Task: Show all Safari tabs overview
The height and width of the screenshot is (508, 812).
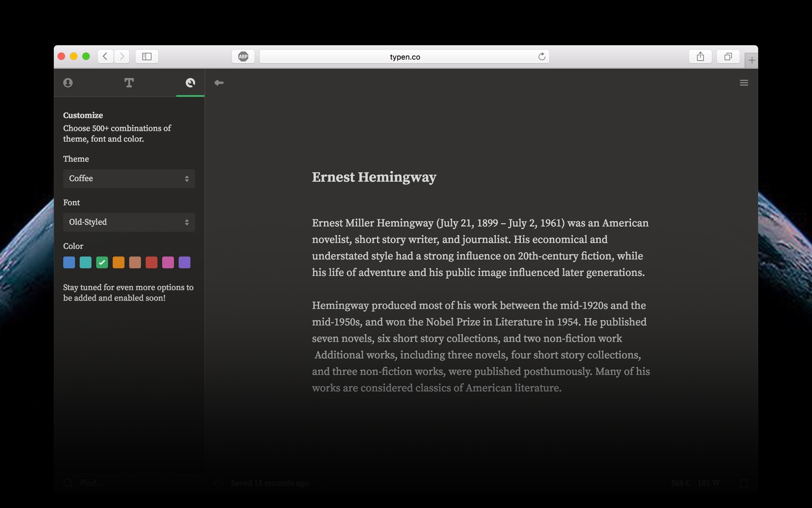Action: coord(728,56)
